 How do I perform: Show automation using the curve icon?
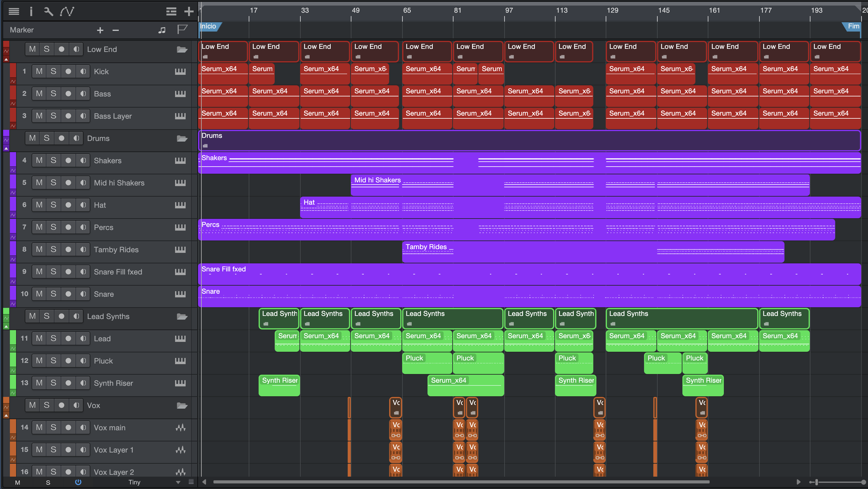tap(67, 11)
